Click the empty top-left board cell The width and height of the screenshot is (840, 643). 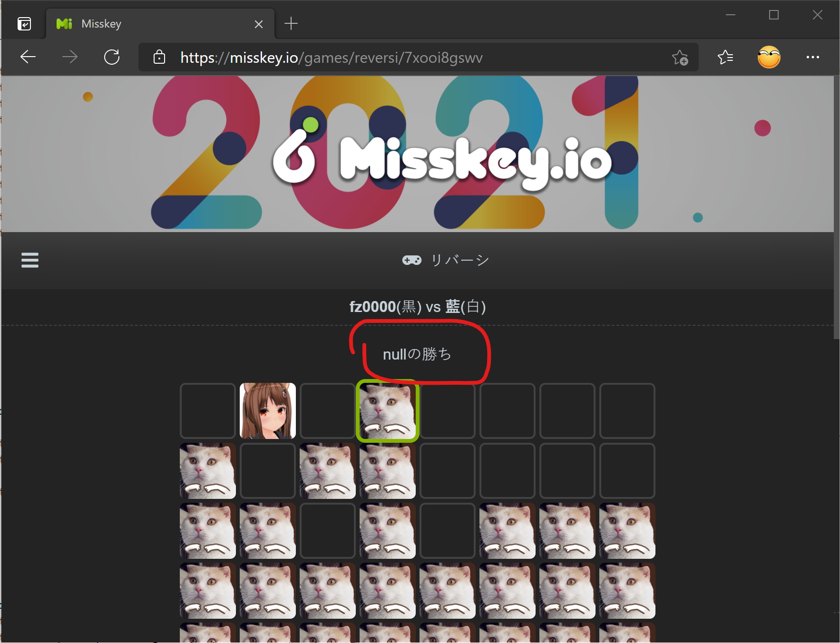pyautogui.click(x=208, y=411)
